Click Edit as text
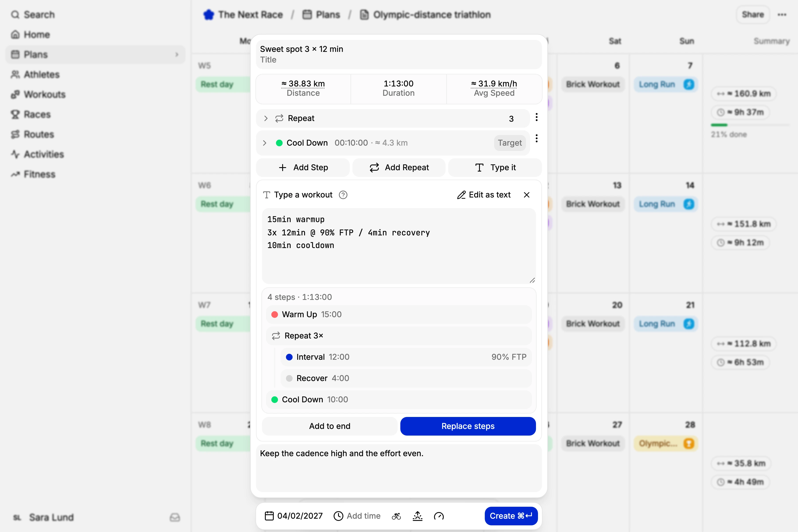The width and height of the screenshot is (798, 532). (x=484, y=195)
